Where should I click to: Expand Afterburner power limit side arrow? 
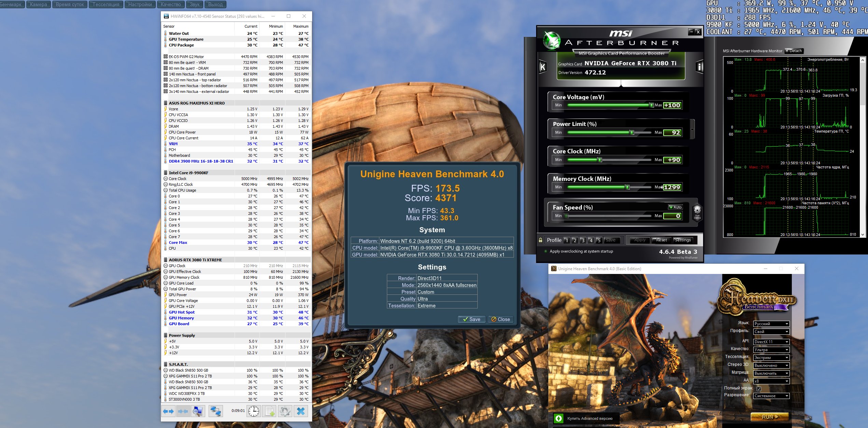(x=692, y=130)
